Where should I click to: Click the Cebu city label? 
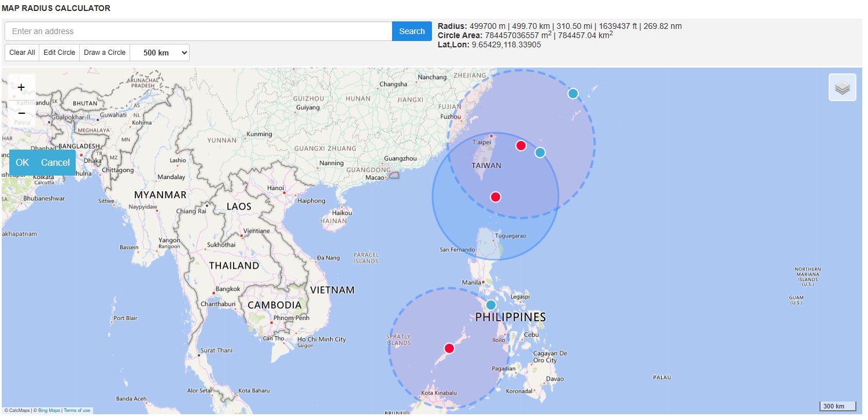[531, 335]
